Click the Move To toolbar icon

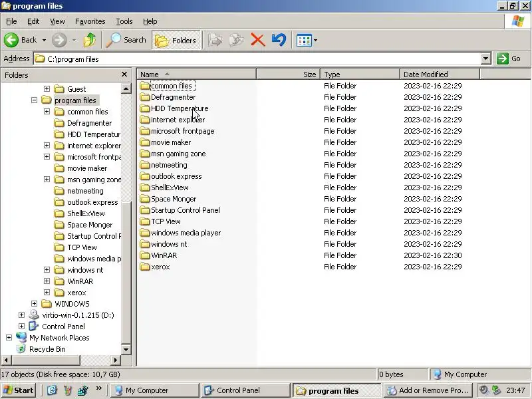(x=215, y=40)
